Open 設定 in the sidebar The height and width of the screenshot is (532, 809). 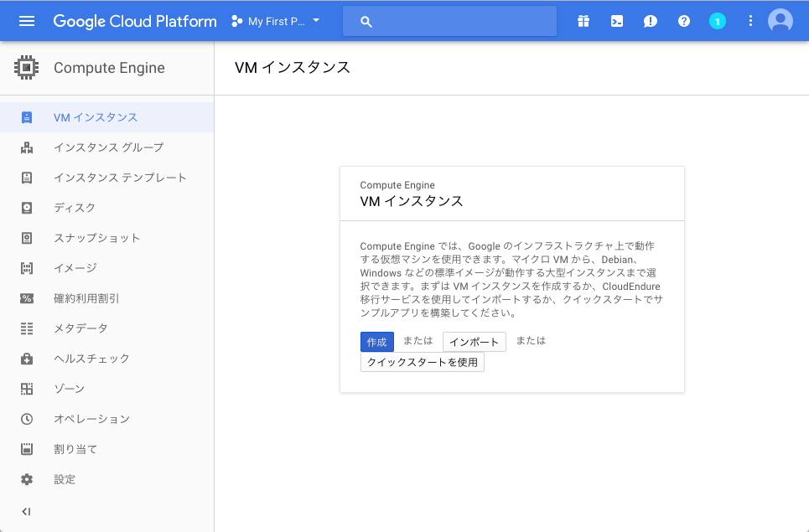(x=106, y=479)
